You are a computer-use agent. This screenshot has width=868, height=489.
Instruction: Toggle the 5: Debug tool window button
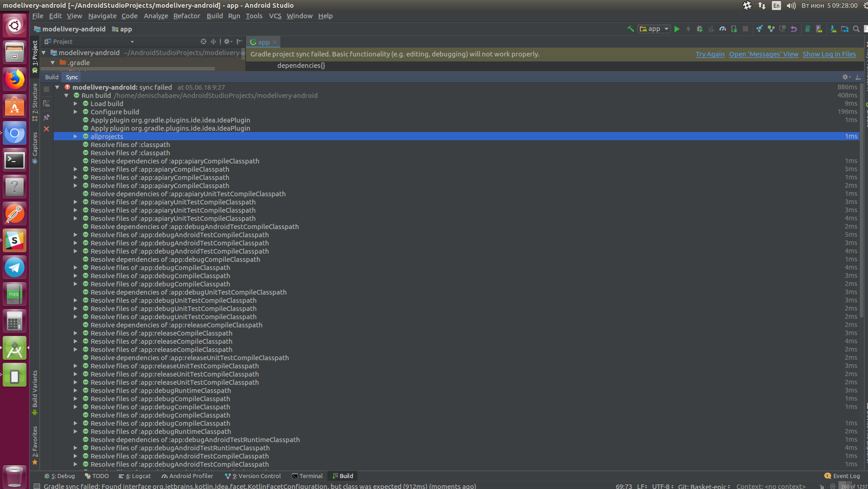[60, 476]
